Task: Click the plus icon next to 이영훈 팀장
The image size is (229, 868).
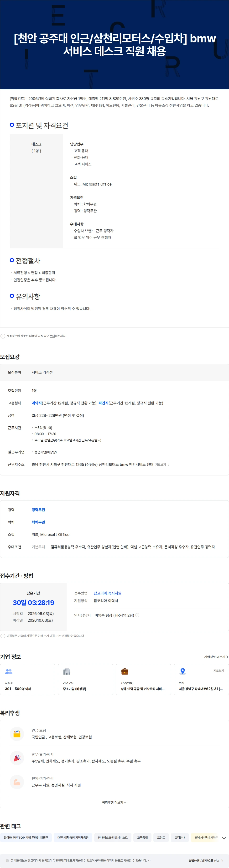Action: [x=137, y=615]
